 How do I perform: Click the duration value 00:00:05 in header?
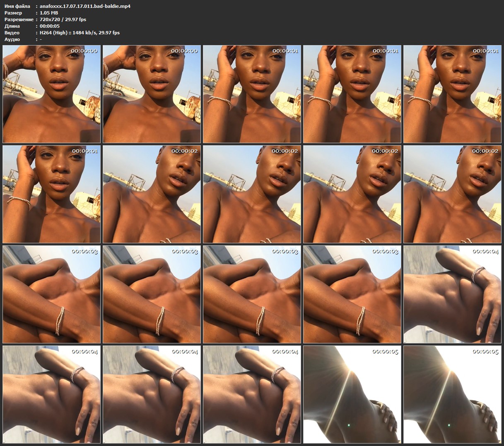point(50,26)
